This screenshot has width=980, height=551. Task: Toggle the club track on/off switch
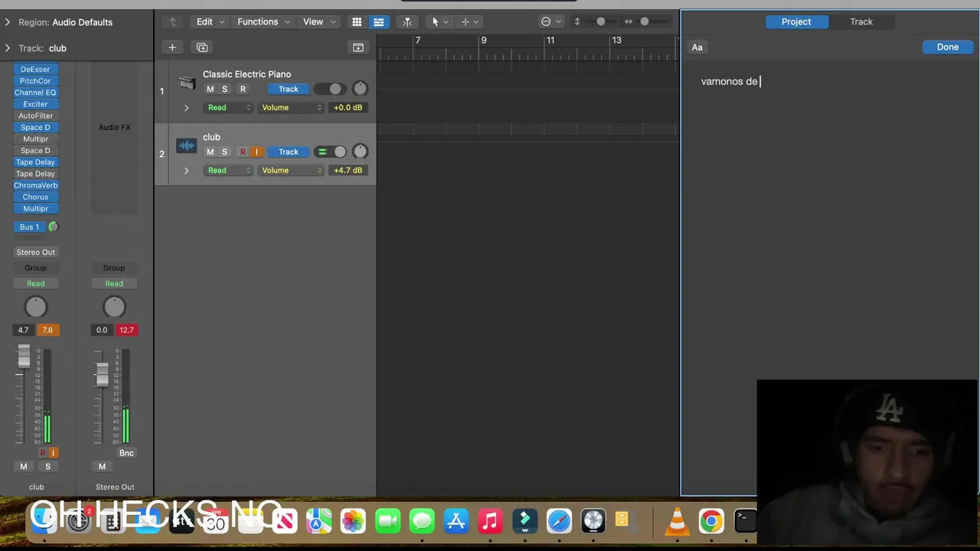coord(331,152)
